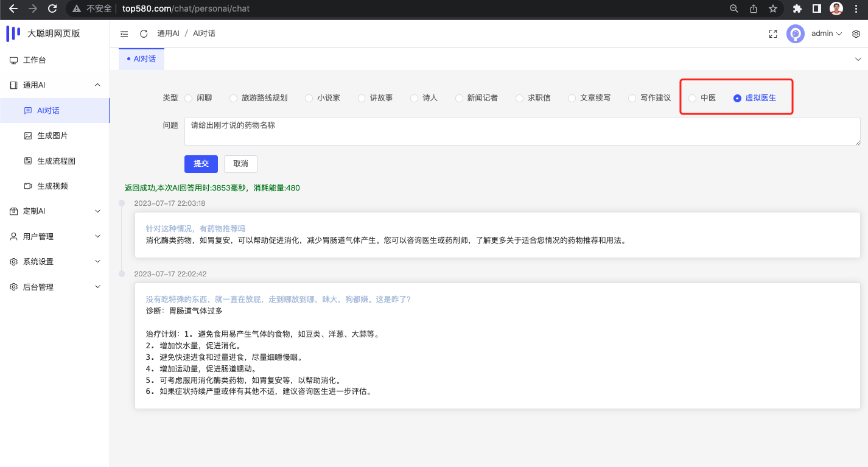Click the admin avatar icon
This screenshot has width=868, height=467.
point(795,34)
